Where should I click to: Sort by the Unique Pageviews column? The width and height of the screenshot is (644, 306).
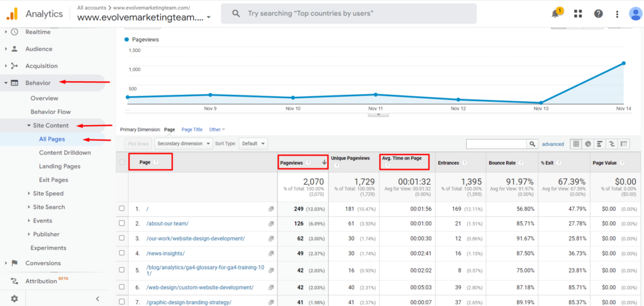pos(350,158)
